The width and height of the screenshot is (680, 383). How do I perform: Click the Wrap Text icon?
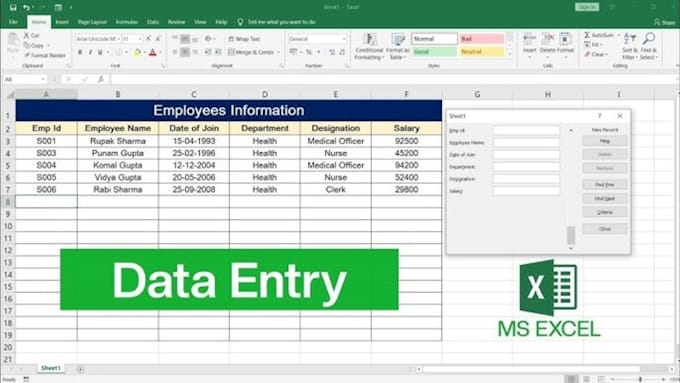(231, 39)
